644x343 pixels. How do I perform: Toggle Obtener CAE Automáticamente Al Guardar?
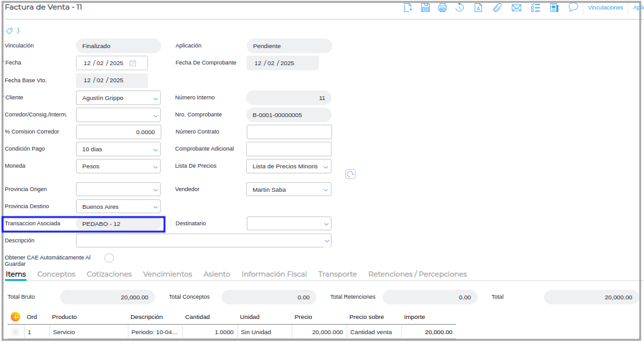[109, 258]
